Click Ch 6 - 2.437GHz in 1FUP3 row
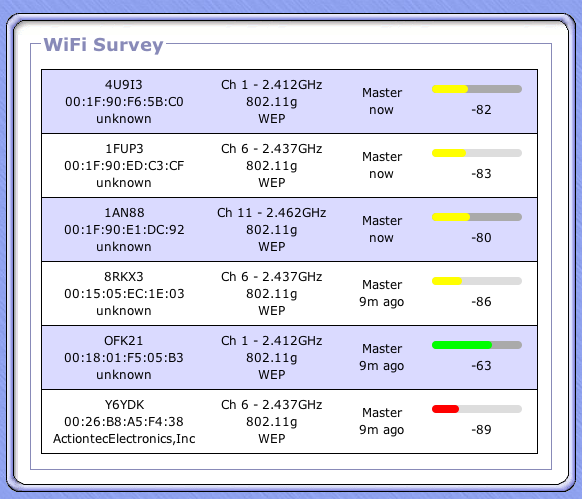This screenshot has height=499, width=582. (x=272, y=149)
